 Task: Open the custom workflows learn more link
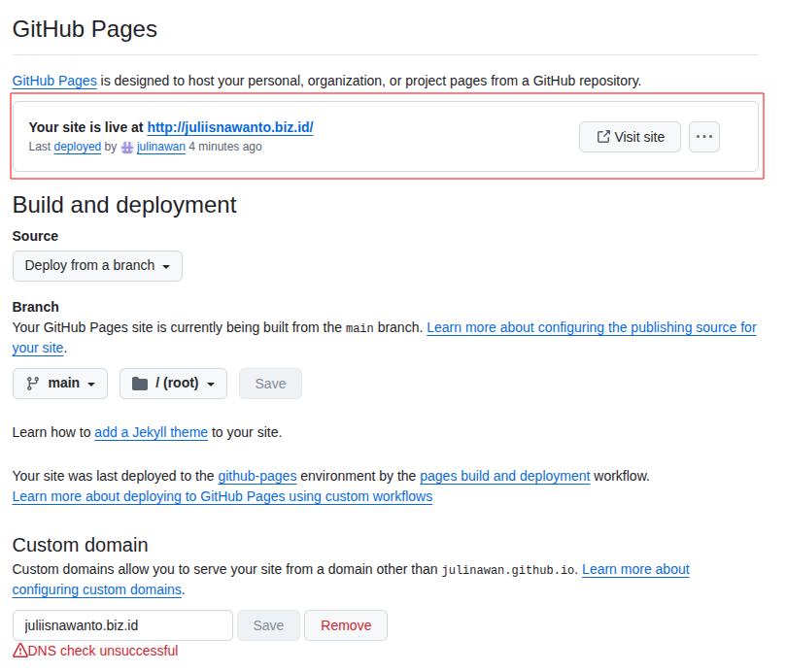(222, 496)
